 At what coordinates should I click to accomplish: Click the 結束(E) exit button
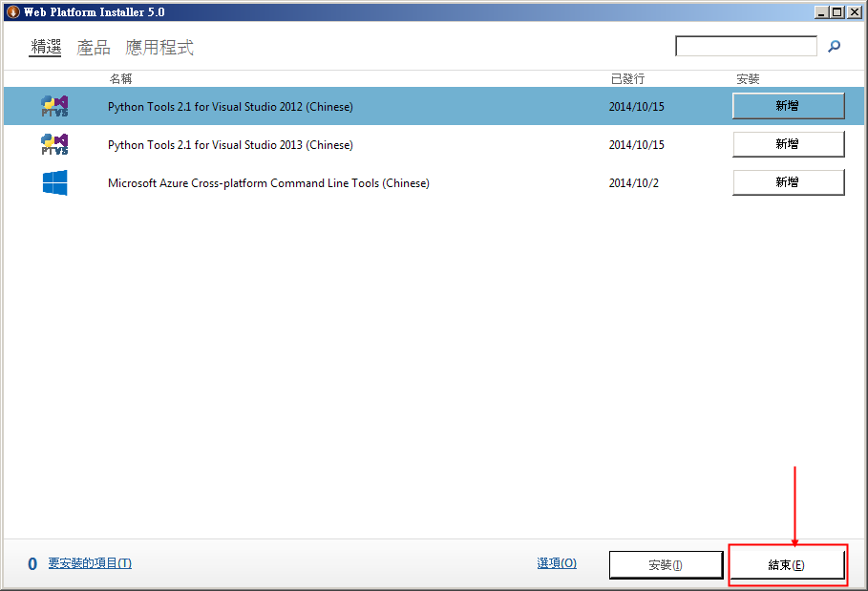tap(787, 565)
